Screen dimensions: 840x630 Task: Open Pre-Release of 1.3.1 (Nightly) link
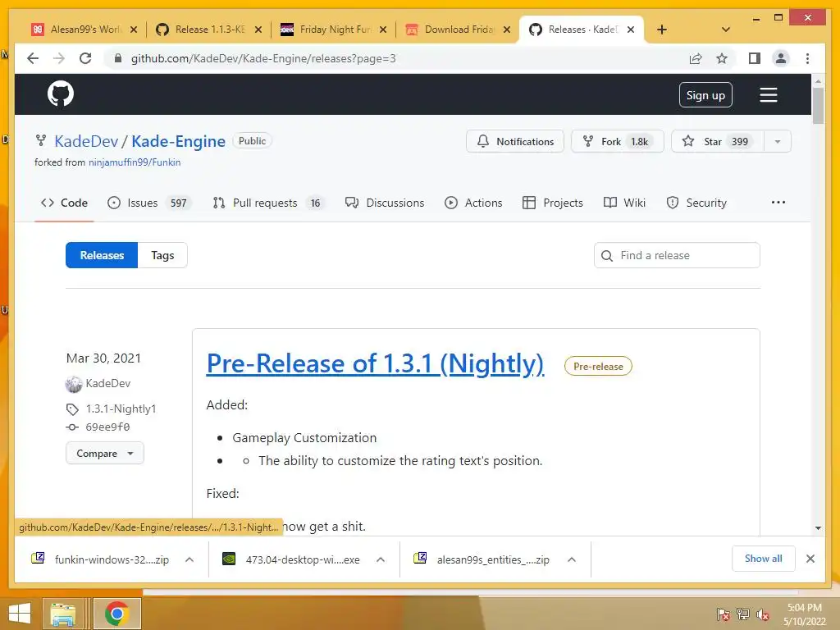coord(375,363)
